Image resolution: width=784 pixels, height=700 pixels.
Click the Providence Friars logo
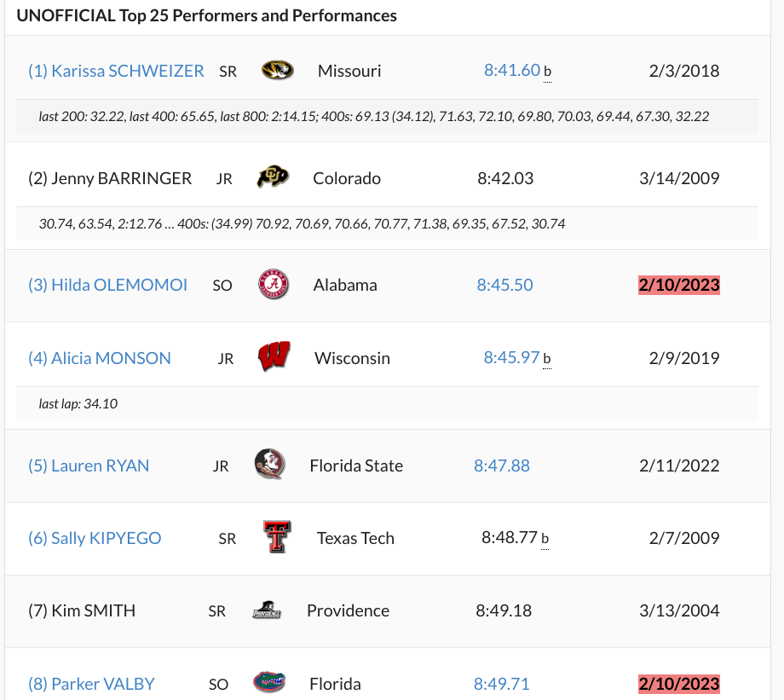point(267,610)
